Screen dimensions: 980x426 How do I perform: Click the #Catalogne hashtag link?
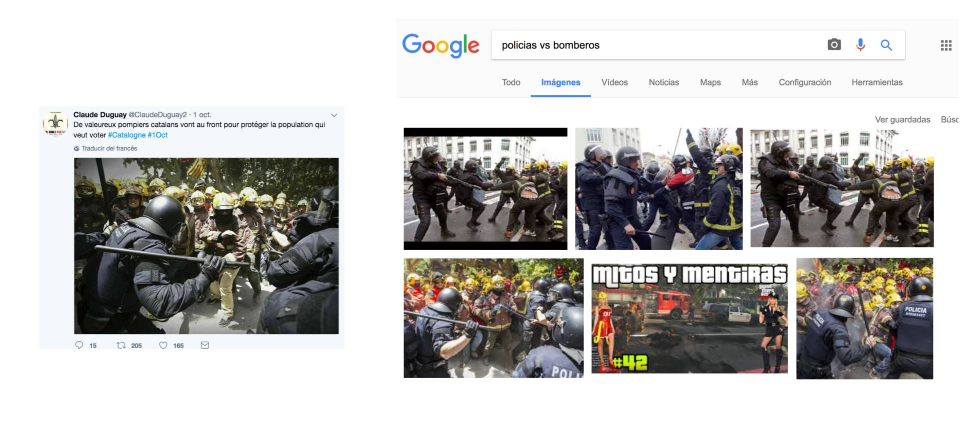126,135
